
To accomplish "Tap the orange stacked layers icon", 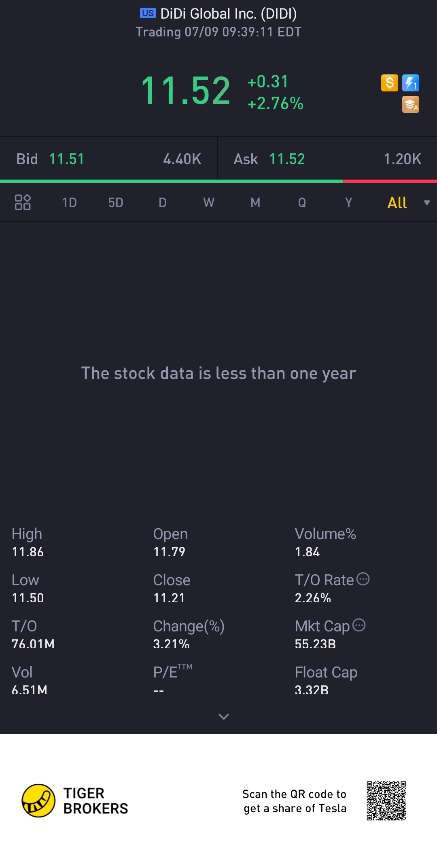I will tap(410, 104).
